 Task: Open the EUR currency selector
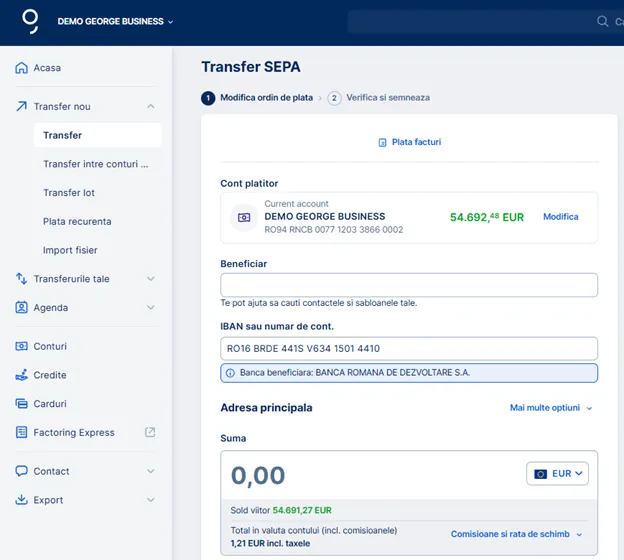[557, 473]
